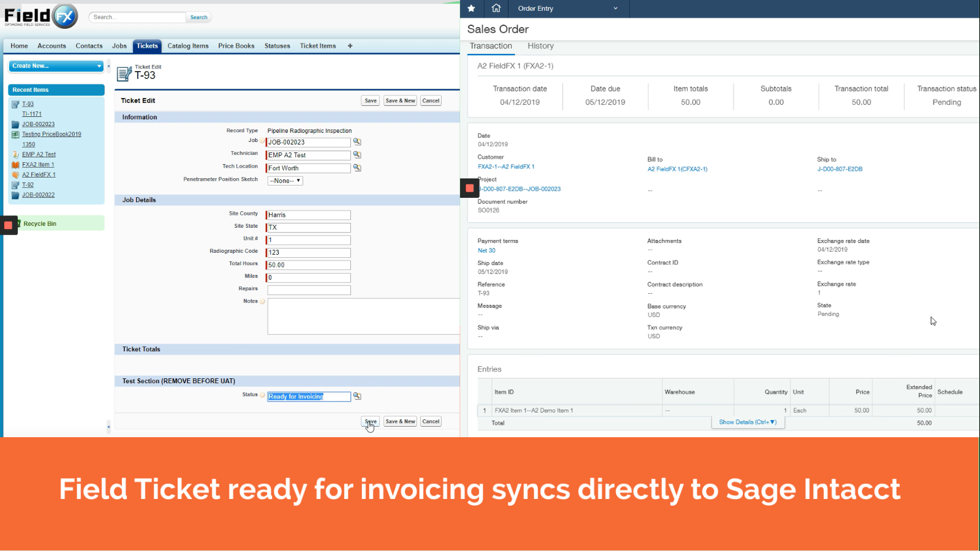Screen dimensions: 980x551
Task: Go to Sage Intacct home icon
Action: tap(496, 9)
